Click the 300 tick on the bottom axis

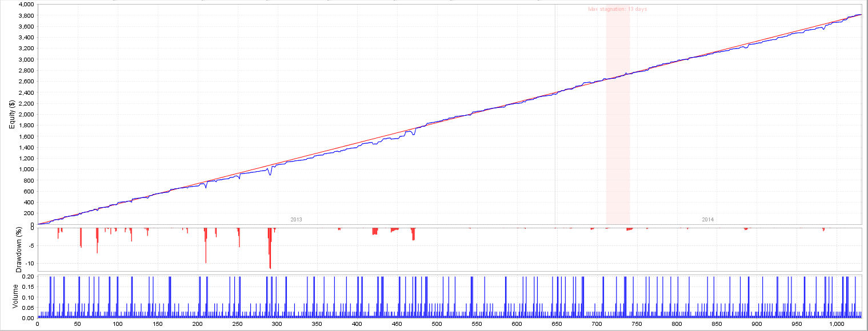278,325
